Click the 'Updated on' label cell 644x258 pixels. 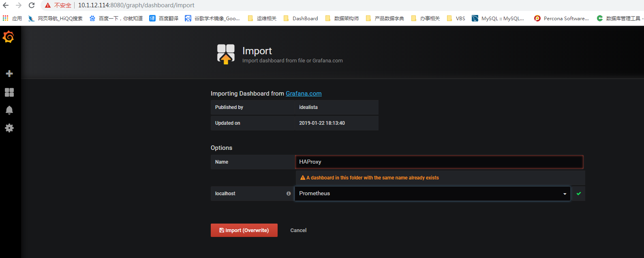[252, 123]
